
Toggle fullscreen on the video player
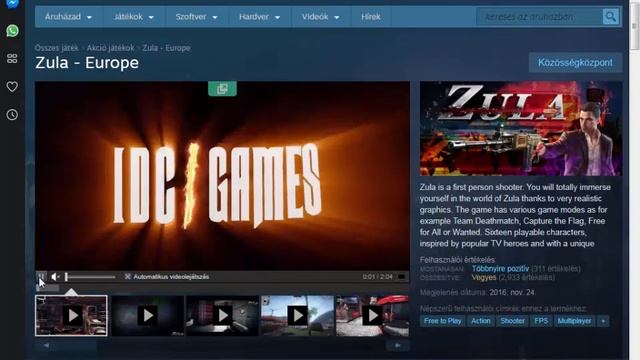[402, 277]
